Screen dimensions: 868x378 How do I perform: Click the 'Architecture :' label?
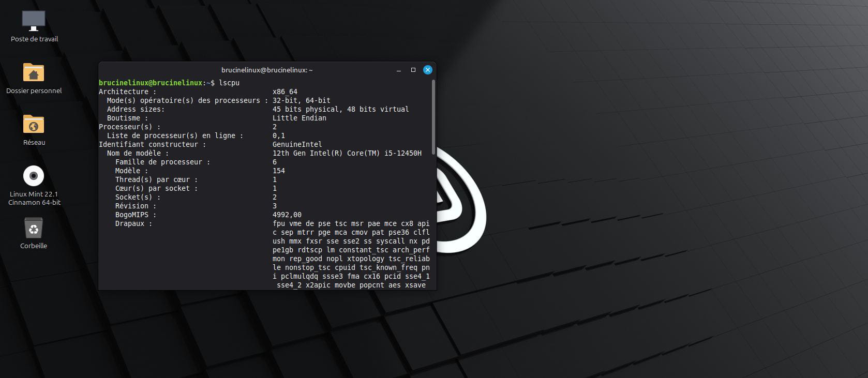[128, 92]
